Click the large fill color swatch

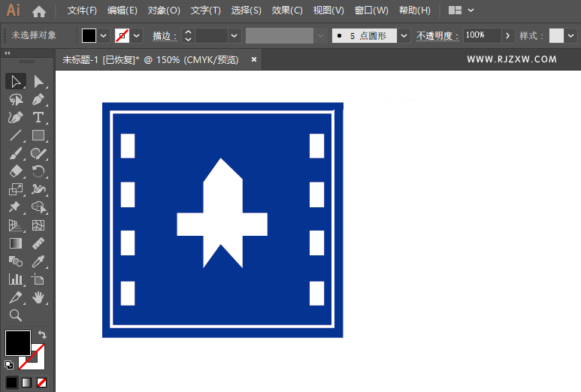18,343
